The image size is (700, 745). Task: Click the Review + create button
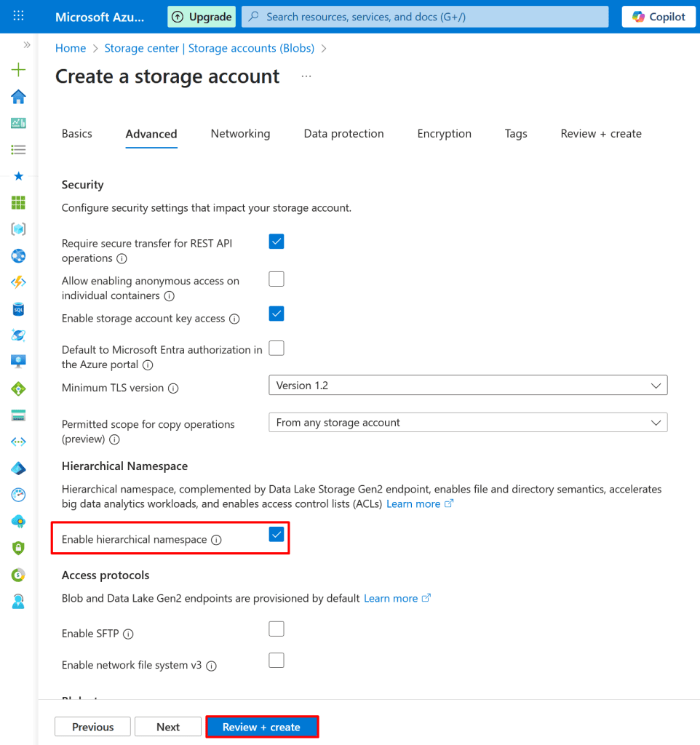[262, 727]
